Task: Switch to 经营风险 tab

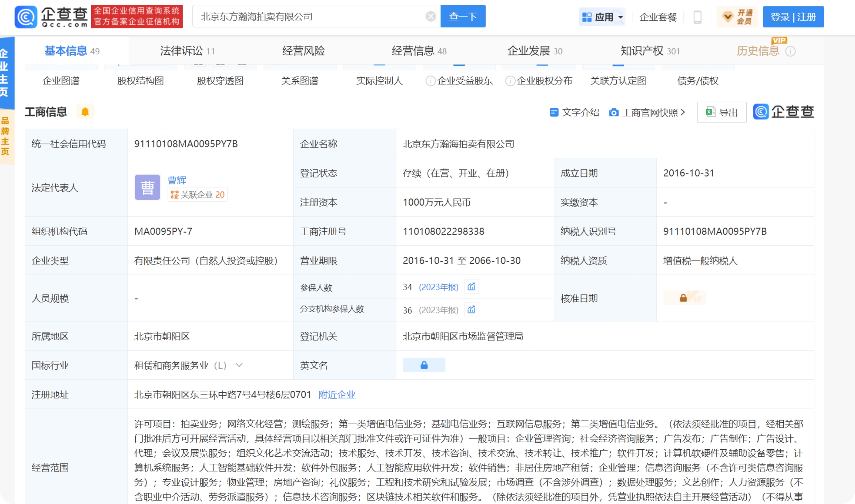Action: pos(303,51)
